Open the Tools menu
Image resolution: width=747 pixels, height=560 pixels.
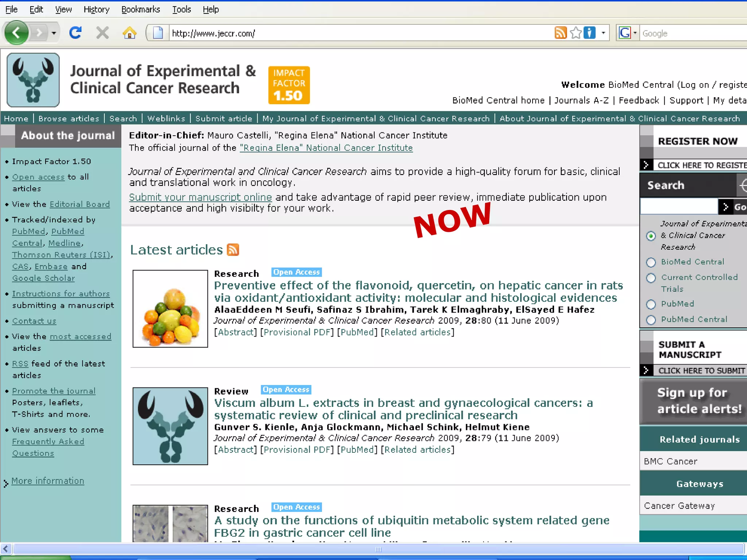point(181,9)
